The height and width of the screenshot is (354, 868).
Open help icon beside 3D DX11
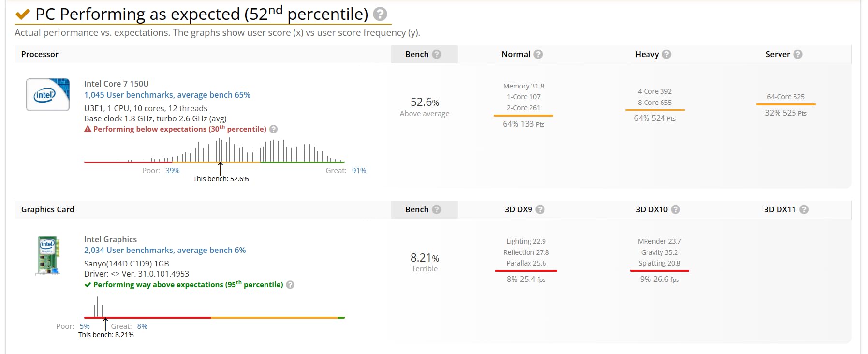[804, 209]
